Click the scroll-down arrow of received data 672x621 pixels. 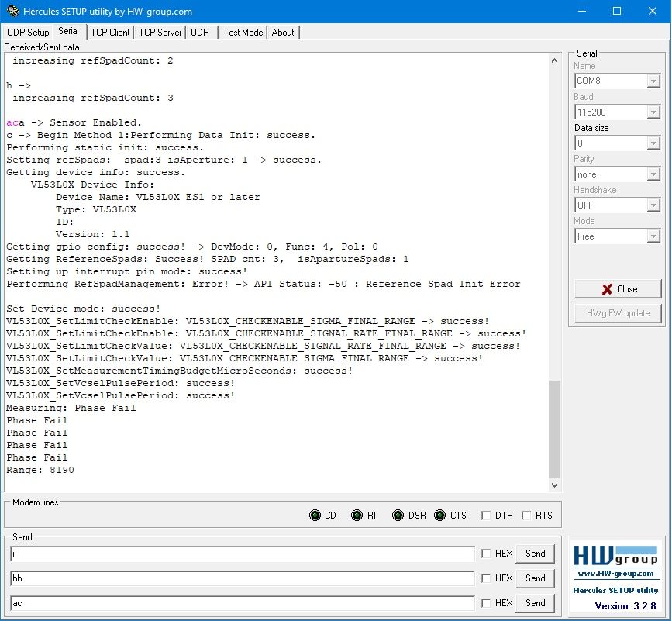click(x=554, y=485)
